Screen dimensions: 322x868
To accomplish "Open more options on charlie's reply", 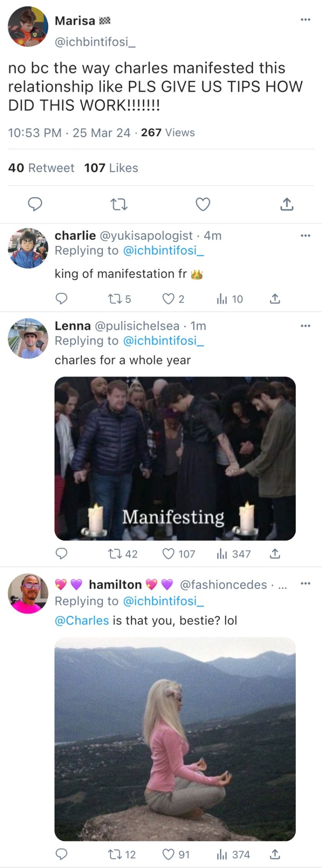I will [x=306, y=236].
